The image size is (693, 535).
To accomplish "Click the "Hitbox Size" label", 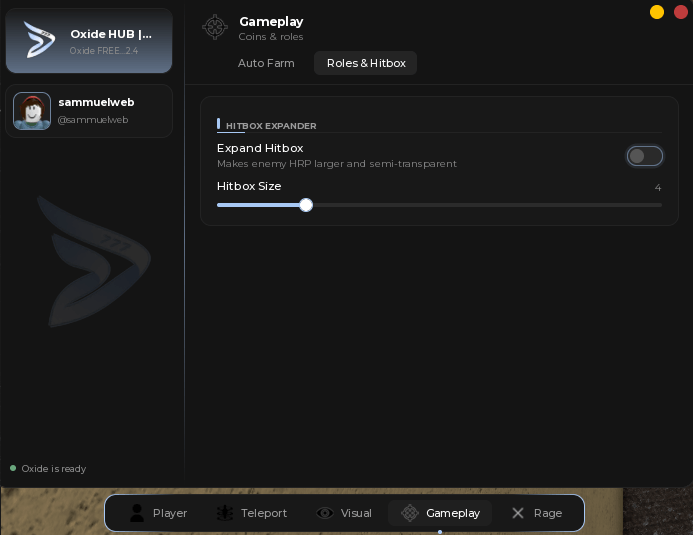I will click(x=249, y=186).
